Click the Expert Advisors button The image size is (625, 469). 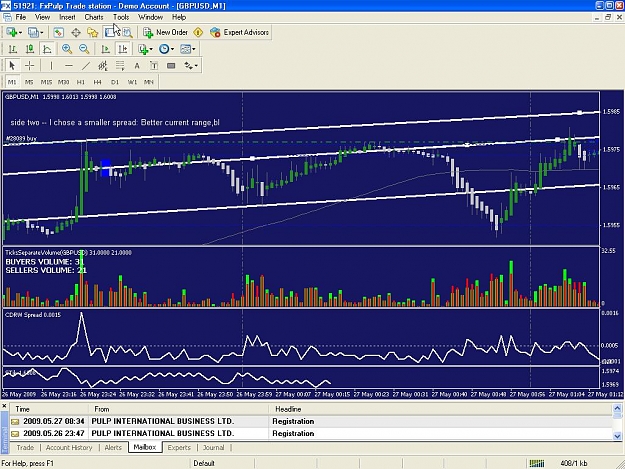pyautogui.click(x=240, y=32)
